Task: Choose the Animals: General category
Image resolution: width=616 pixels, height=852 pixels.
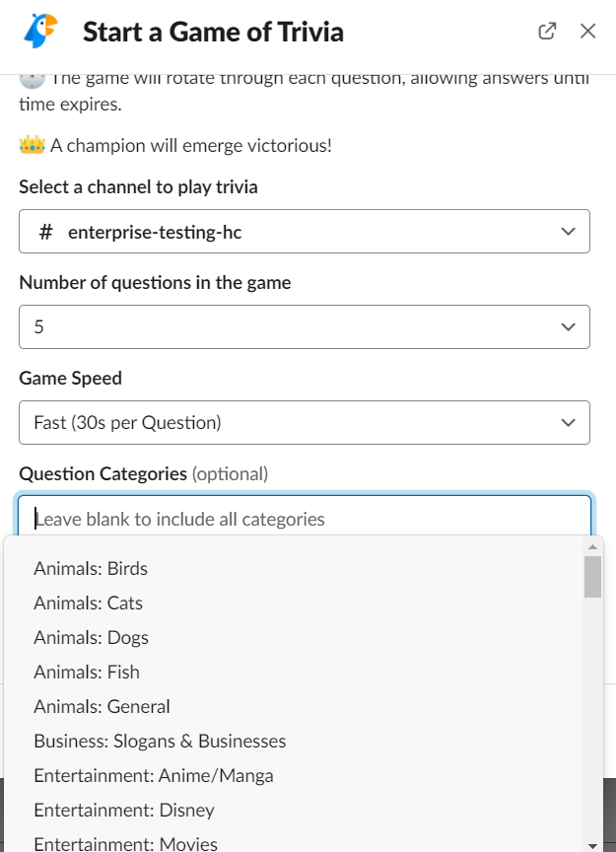Action: (102, 706)
